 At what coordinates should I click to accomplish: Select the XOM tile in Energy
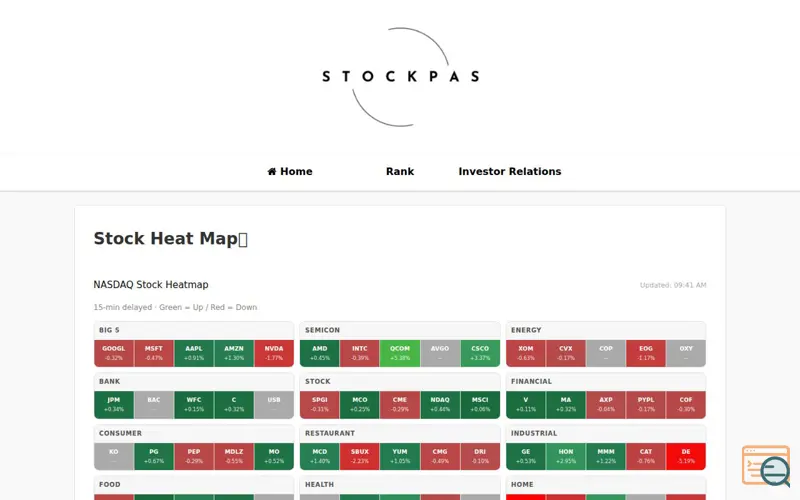(526, 353)
